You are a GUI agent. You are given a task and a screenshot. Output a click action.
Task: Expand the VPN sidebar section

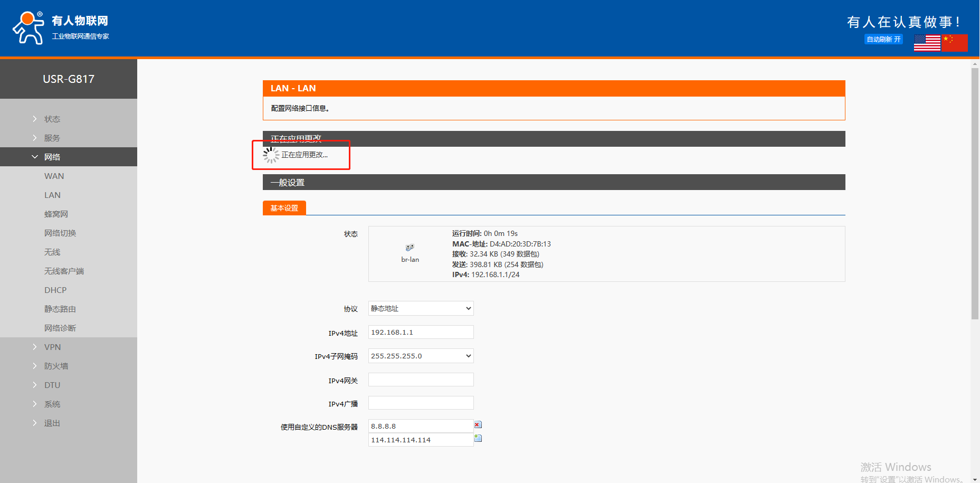pos(52,347)
